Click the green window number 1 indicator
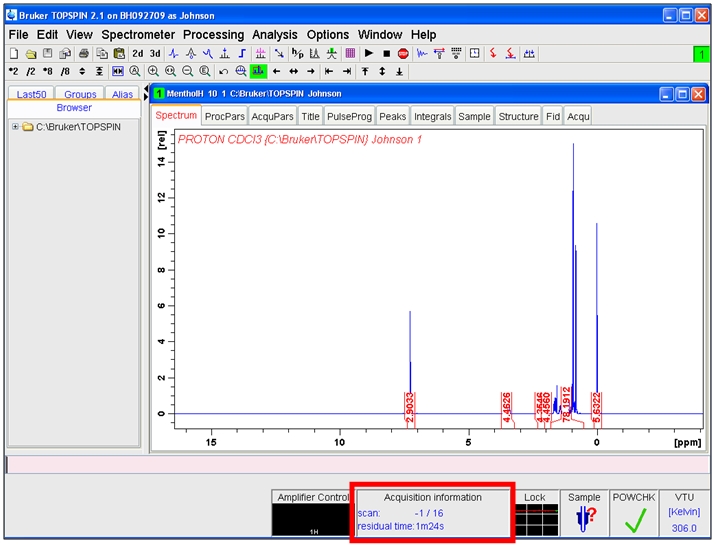 pos(701,55)
